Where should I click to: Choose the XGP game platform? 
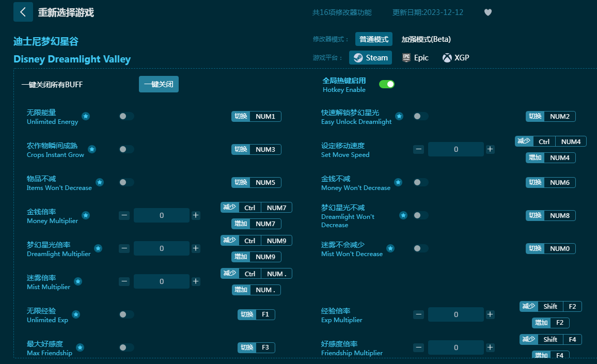click(455, 57)
